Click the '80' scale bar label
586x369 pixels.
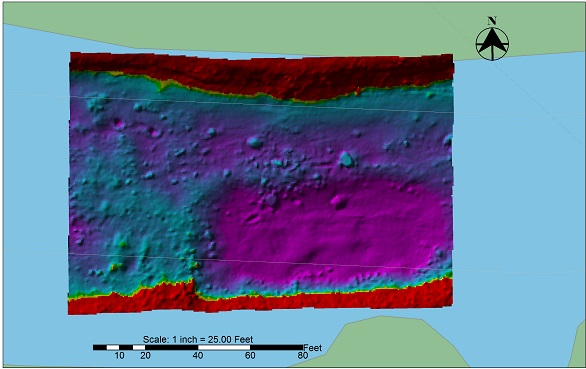pyautogui.click(x=303, y=356)
